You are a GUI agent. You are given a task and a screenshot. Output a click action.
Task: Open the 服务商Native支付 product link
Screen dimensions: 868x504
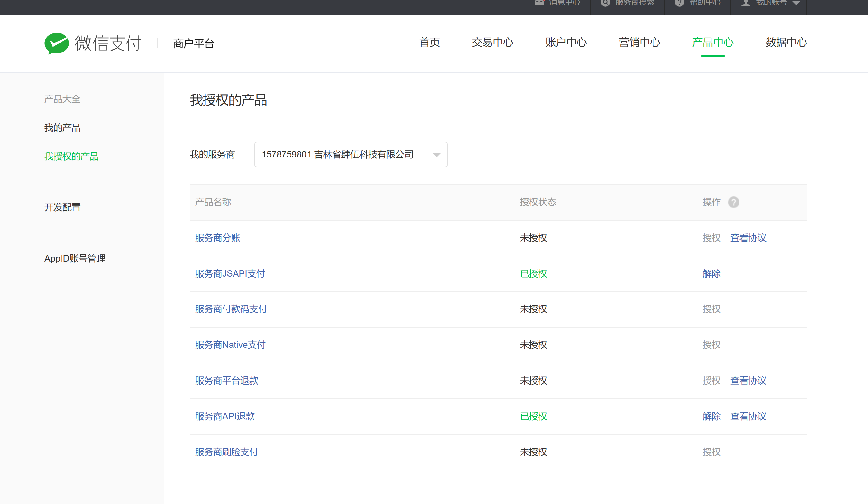[x=230, y=345]
